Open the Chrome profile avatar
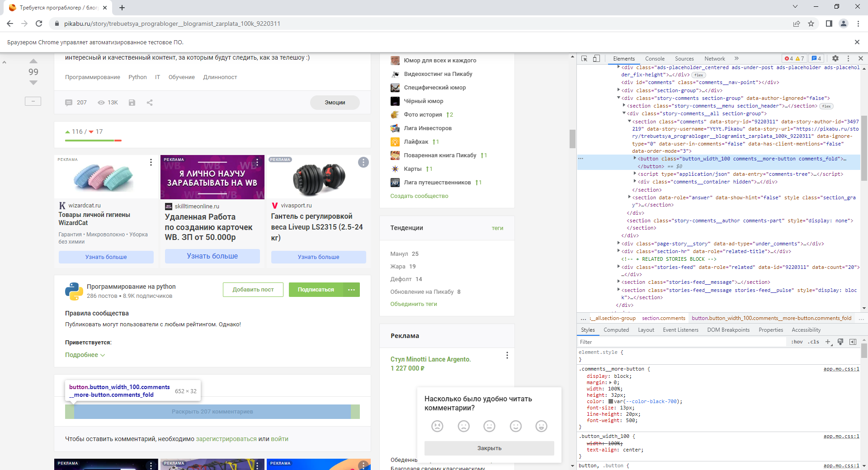Screen dimensions: 868x470 click(x=844, y=23)
